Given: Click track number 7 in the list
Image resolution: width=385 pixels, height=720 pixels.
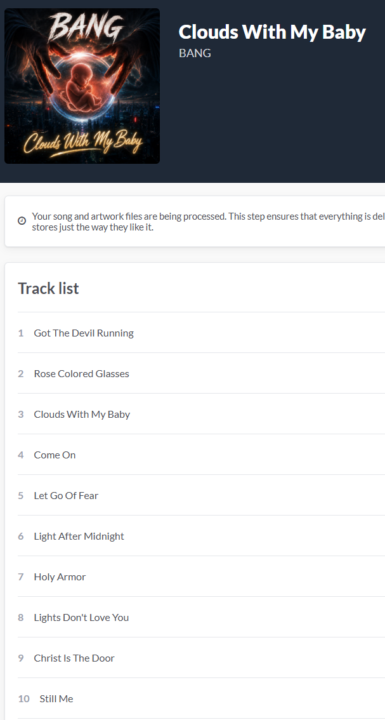Looking at the screenshot, I should 21,577.
